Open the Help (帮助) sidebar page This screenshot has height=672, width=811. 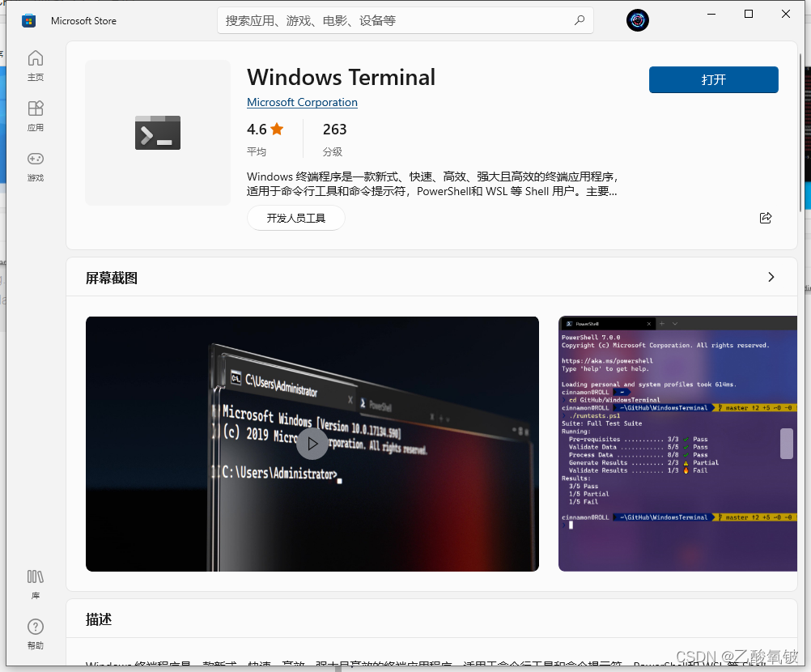click(x=35, y=634)
